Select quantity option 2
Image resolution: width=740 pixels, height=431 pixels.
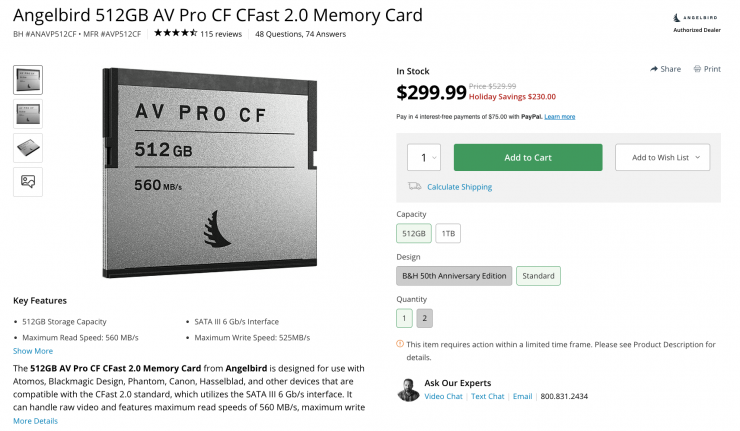425,318
